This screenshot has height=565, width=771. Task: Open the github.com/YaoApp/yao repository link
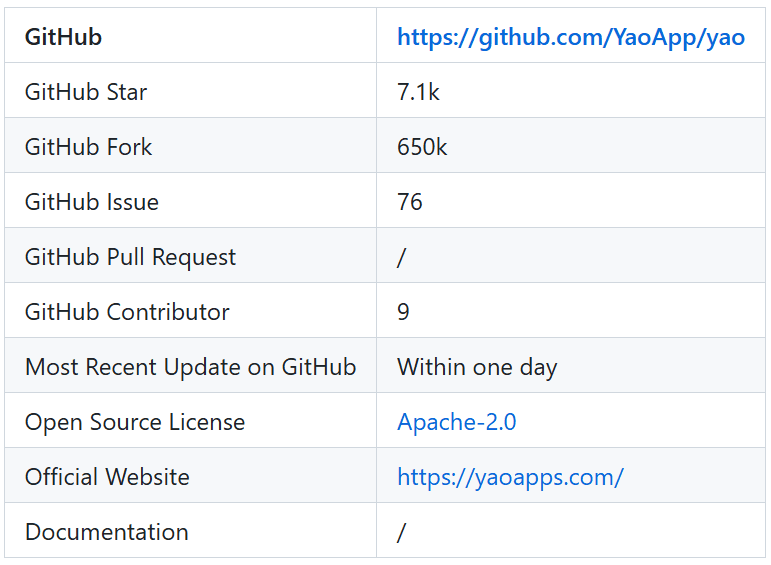point(571,37)
